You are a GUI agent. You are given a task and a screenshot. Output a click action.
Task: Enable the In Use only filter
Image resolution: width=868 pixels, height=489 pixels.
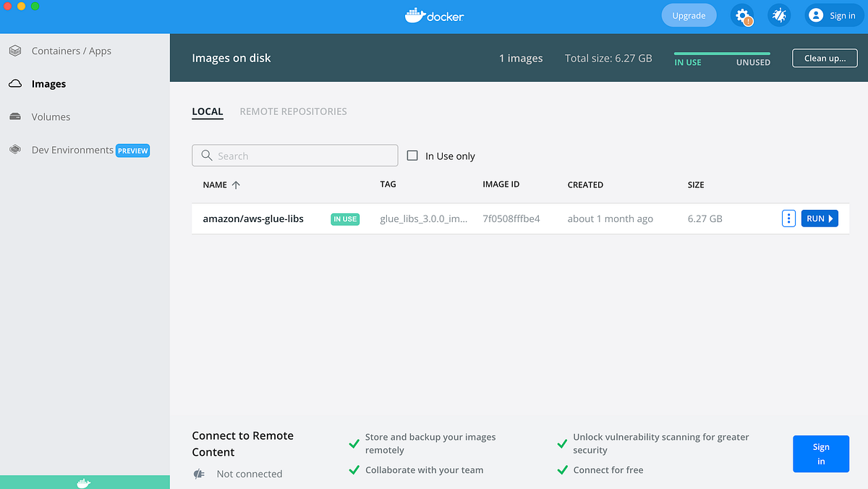[412, 155]
